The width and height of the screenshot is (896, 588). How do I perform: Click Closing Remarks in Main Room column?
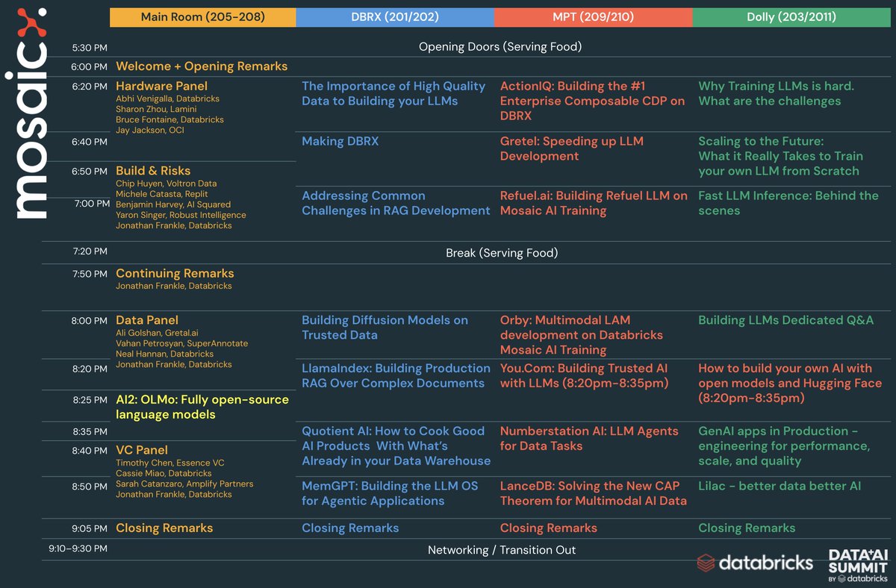[164, 528]
